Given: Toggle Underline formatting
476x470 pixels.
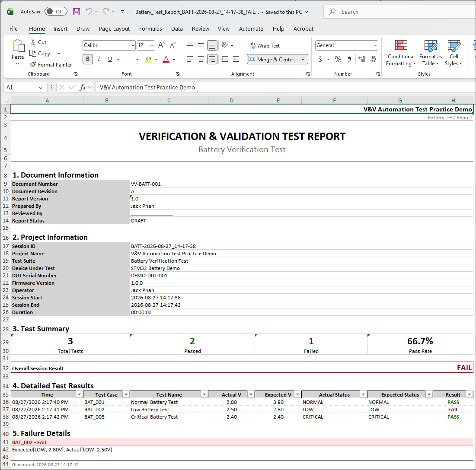Looking at the screenshot, I should click(x=110, y=59).
